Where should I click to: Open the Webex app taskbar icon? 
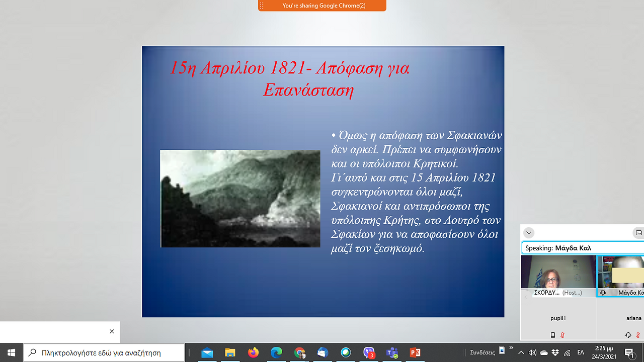pyautogui.click(x=346, y=352)
